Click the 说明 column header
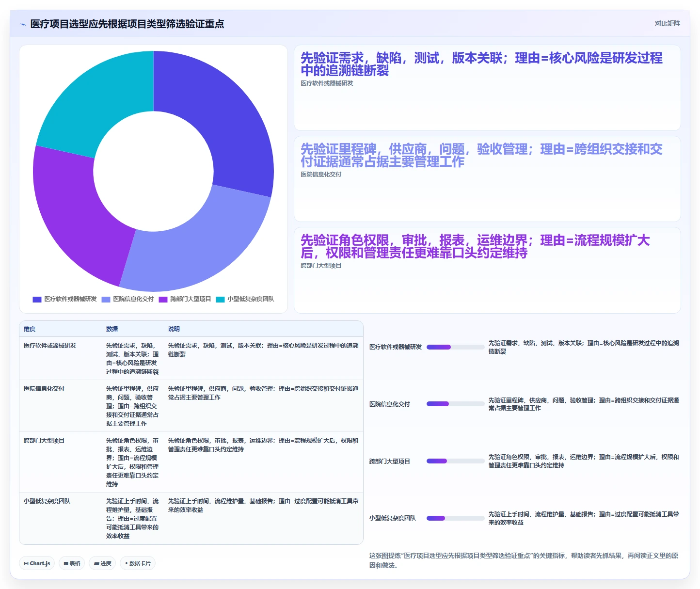Screen dimensions: 700x589 click(x=174, y=329)
